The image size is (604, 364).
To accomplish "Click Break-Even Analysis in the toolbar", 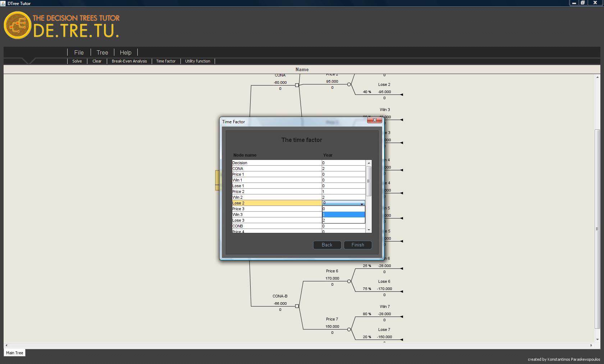I will pos(129,61).
